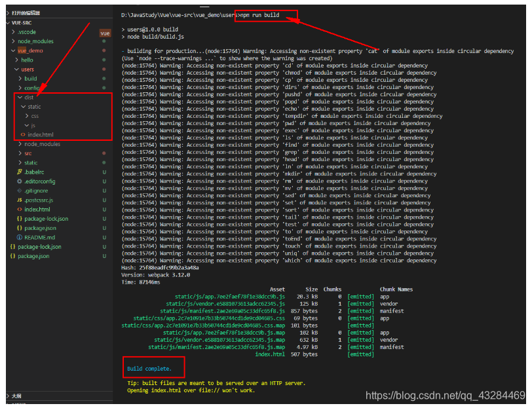Viewport: 532px width, 408px height.
Task: Expand the build folder
Action: click(x=20, y=79)
